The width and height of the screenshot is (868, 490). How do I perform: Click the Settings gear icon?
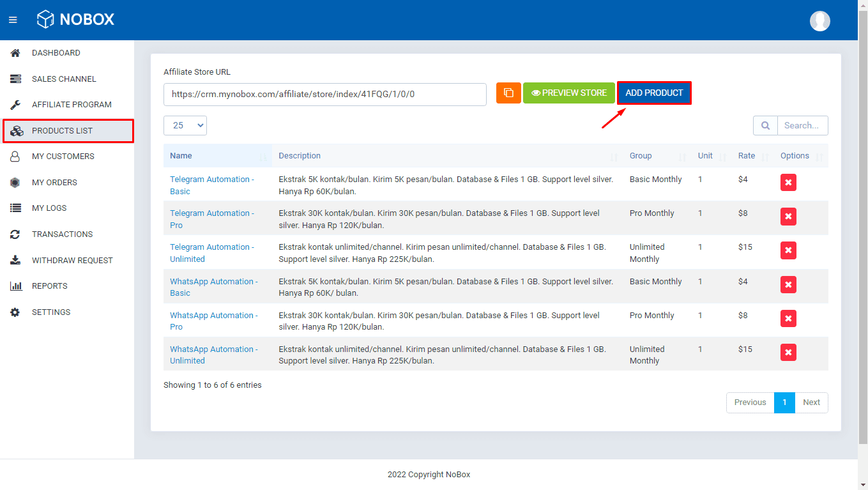pyautogui.click(x=16, y=312)
